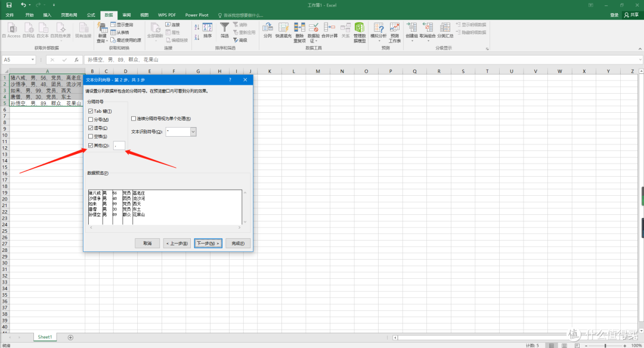Click the wizard dialog help question mark
Viewport: 644px width, 348px height.
click(230, 80)
